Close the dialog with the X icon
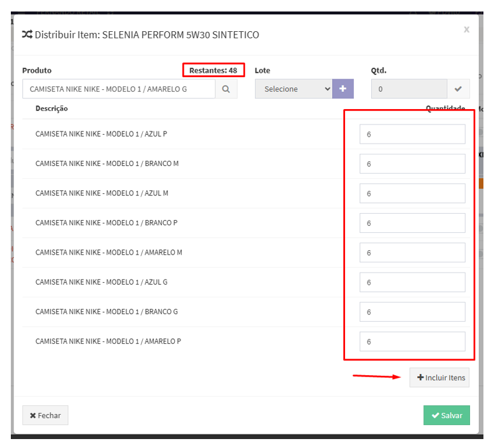Image resolution: width=493 pixels, height=448 pixels. pos(466,29)
